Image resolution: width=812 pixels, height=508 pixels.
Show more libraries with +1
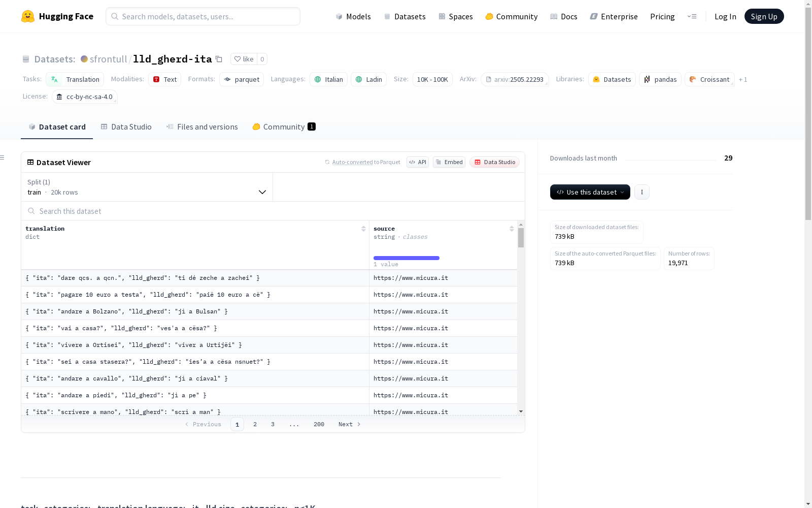coord(743,79)
